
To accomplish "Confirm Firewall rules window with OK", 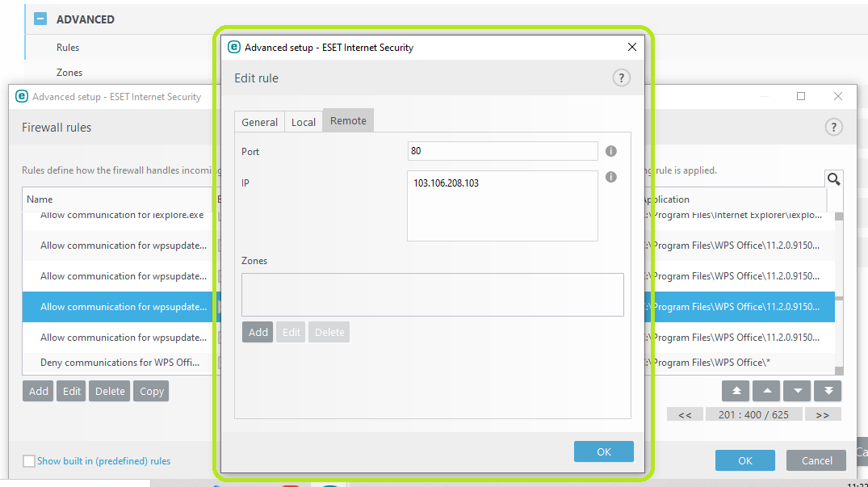I will coord(745,460).
